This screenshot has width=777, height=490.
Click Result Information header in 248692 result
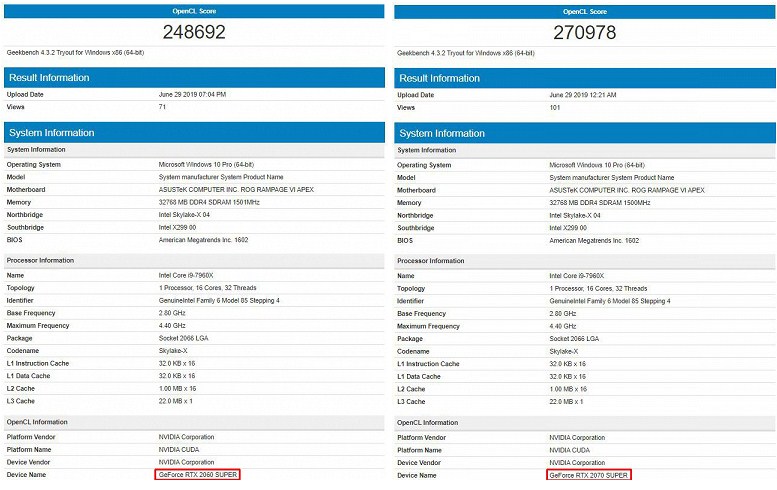tap(194, 78)
